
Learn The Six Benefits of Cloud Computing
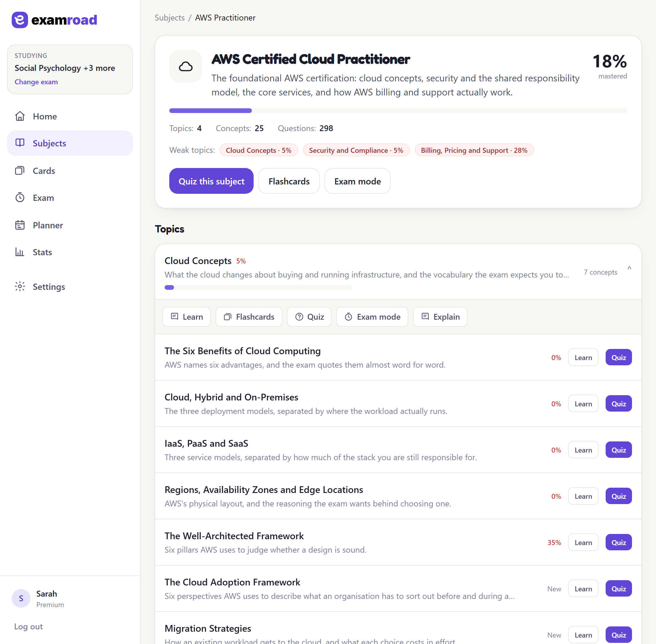click(583, 357)
